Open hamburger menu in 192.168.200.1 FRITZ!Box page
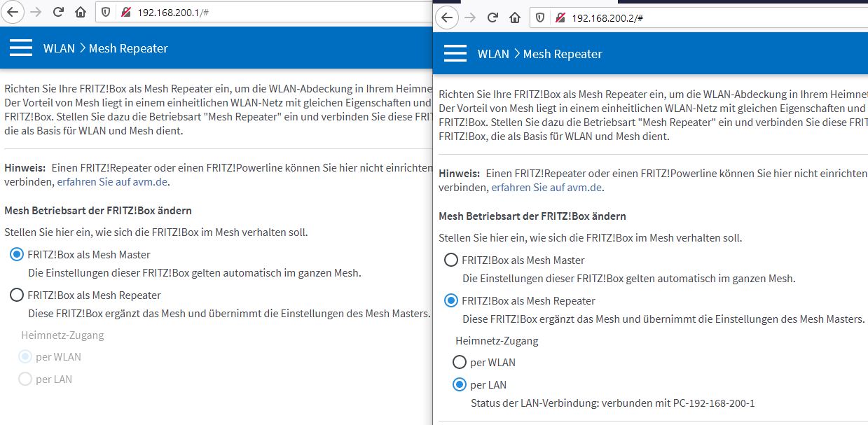The width and height of the screenshot is (868, 425). click(21, 48)
